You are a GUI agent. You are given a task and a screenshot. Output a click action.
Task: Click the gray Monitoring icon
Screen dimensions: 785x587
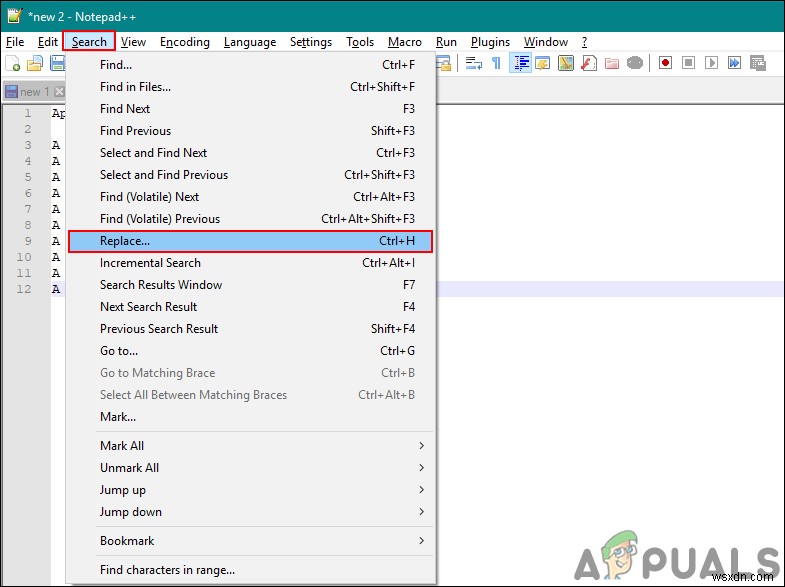(635, 63)
